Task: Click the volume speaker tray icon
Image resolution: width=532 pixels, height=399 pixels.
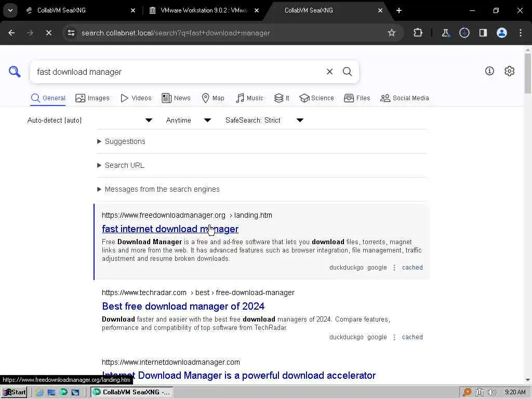Action: [x=491, y=392]
